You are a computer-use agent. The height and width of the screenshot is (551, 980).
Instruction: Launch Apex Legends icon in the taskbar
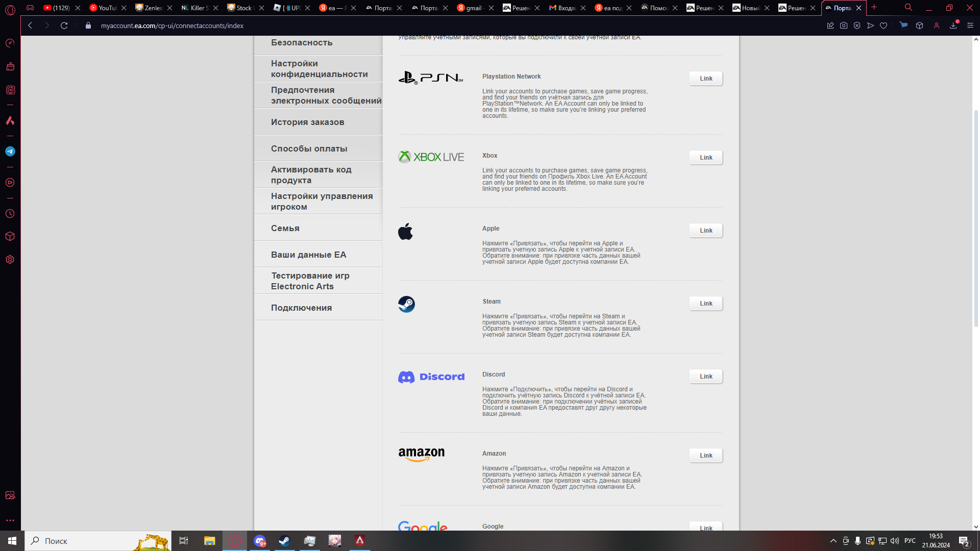[360, 541]
